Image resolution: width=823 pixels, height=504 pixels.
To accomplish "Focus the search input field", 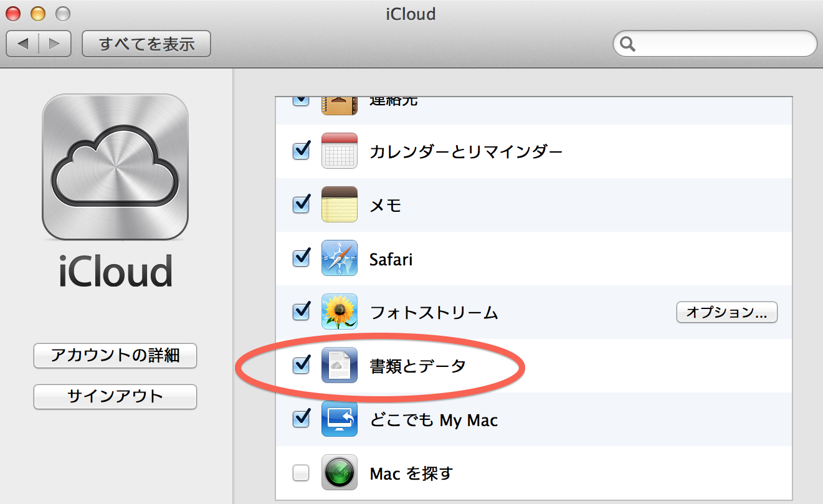I will click(715, 44).
